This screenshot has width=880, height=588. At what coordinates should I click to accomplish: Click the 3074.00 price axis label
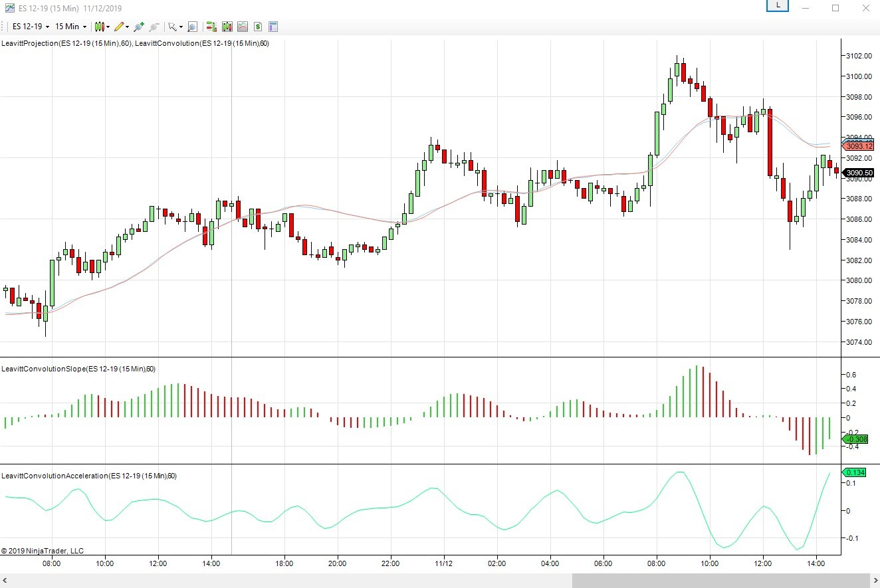[x=859, y=342]
